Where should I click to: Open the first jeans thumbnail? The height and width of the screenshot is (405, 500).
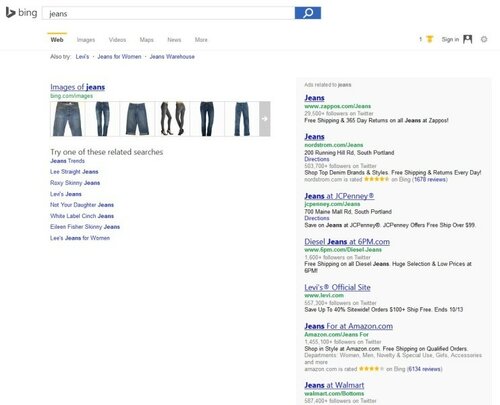pos(67,119)
